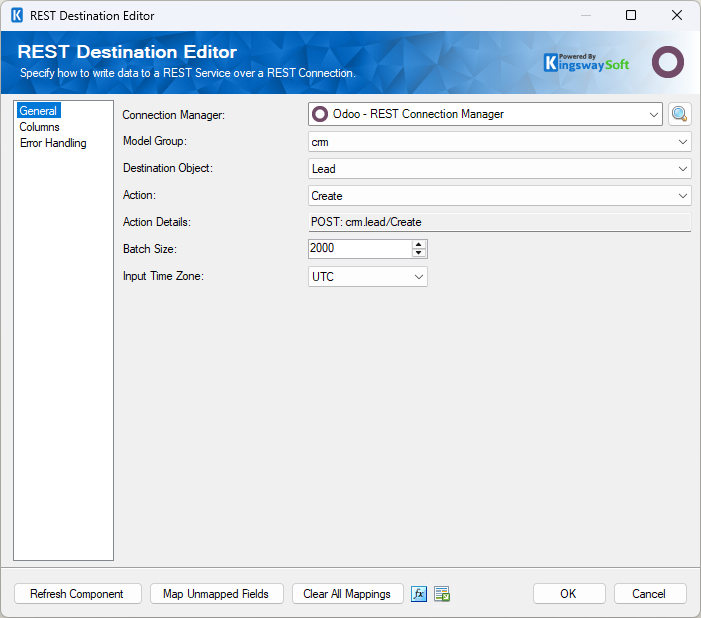
Task: Click the Destination Object label
Action: point(168,168)
